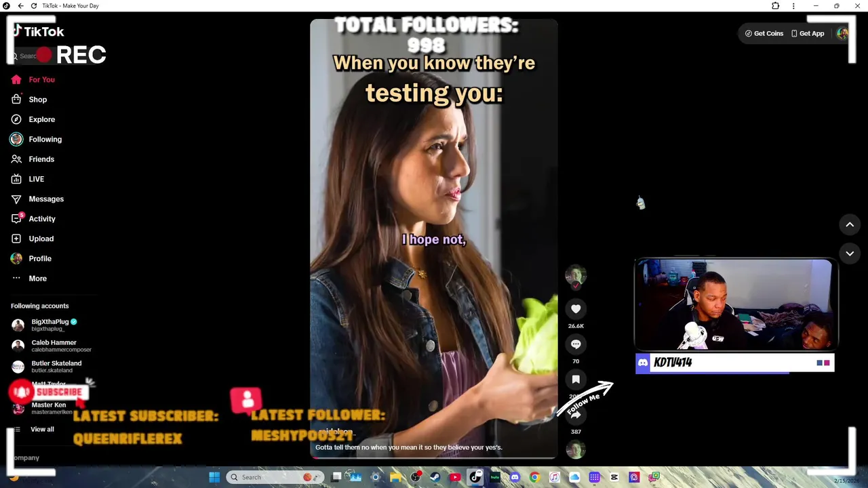The height and width of the screenshot is (488, 868).
Task: Click the taskbar Search box
Action: tap(275, 477)
